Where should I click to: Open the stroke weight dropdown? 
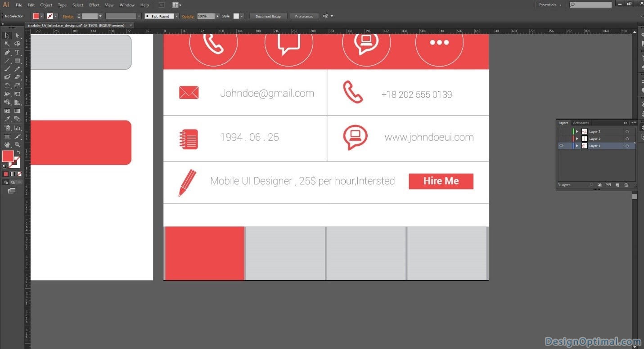point(100,16)
